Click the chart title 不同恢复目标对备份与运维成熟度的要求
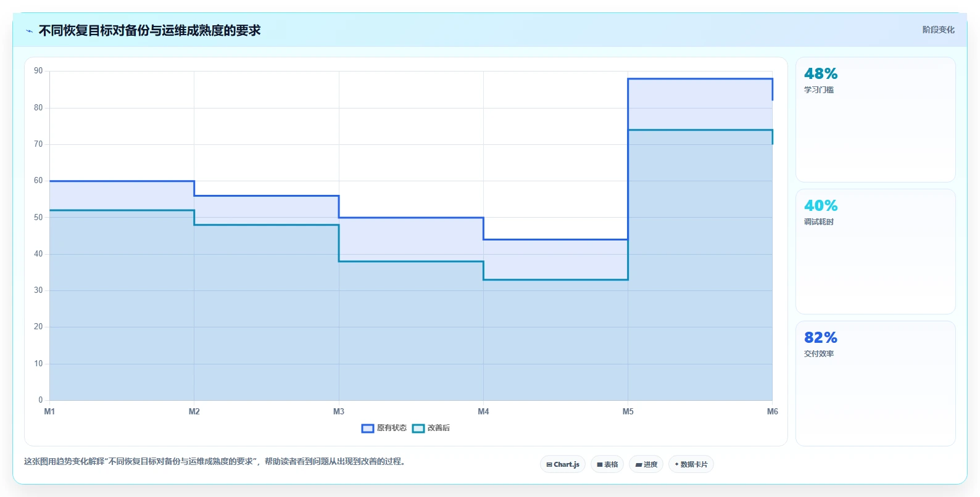 pos(149,30)
